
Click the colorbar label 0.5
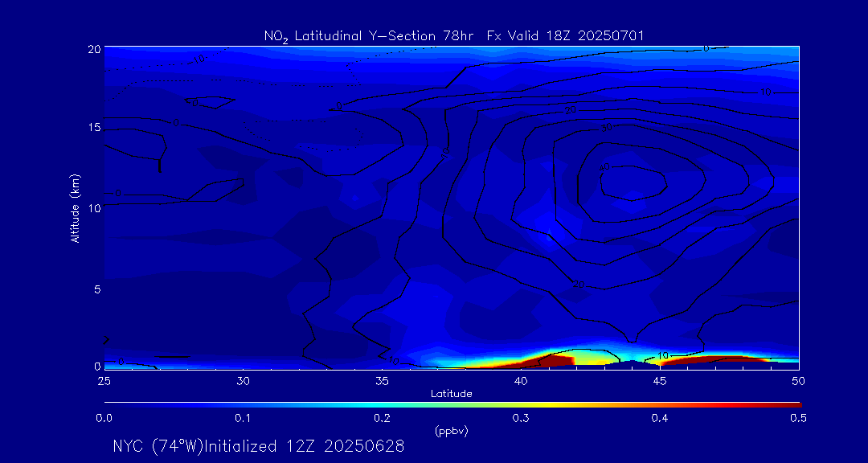[798, 419]
